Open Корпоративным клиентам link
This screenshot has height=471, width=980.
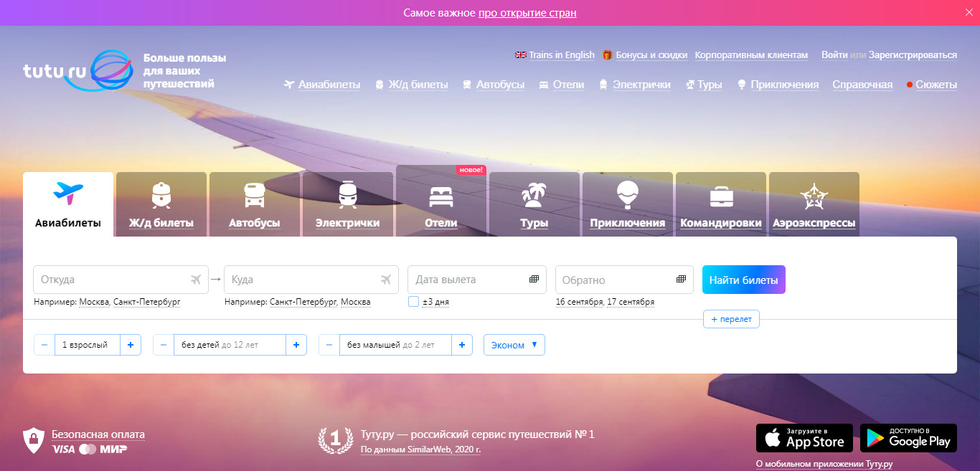751,54
